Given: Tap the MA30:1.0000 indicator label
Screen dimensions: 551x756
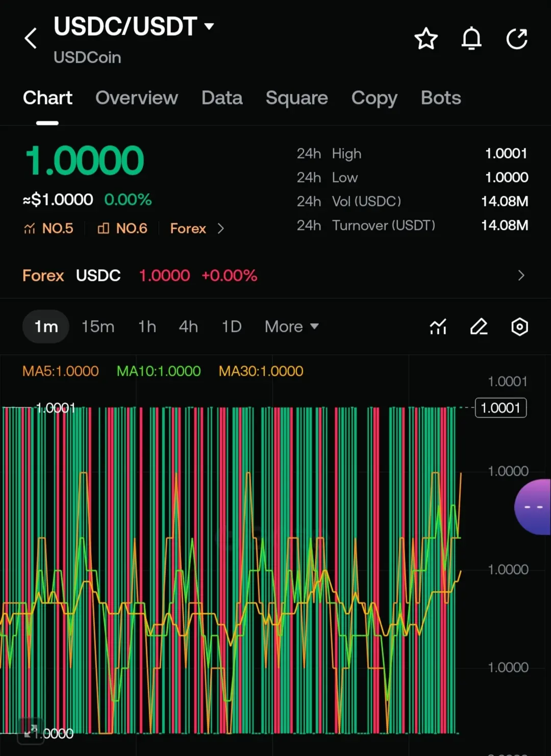Looking at the screenshot, I should 261,371.
